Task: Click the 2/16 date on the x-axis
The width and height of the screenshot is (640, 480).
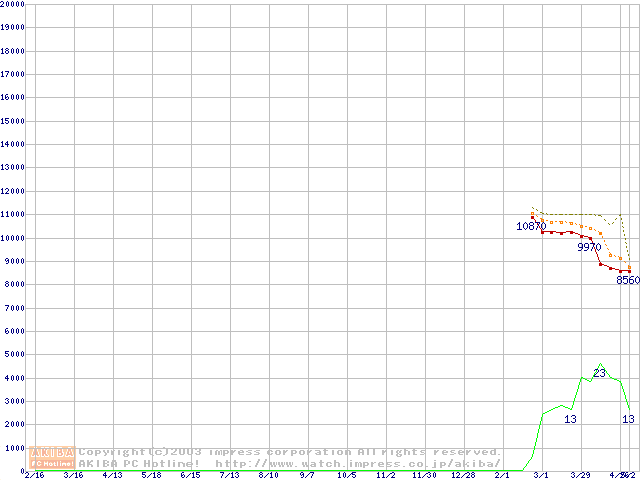Action: click(x=34, y=475)
